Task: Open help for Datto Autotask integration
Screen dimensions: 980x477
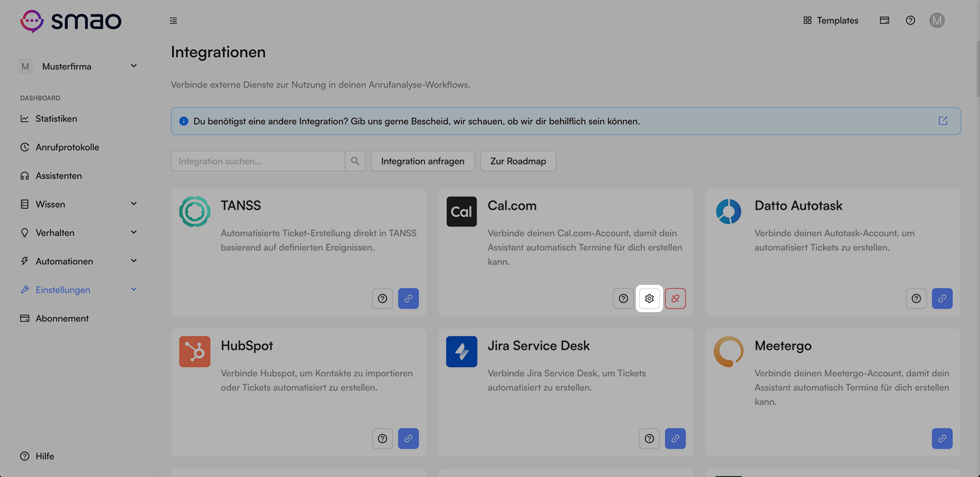Action: point(916,299)
